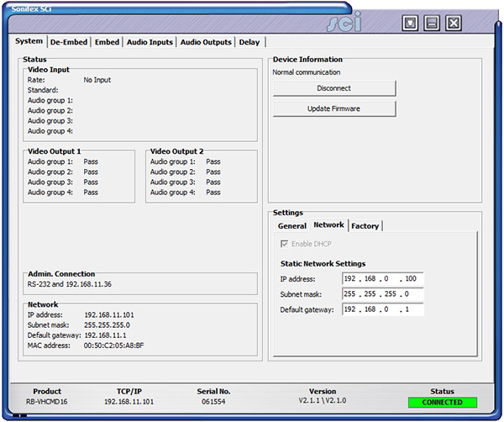
Task: Toggle the Enable DHCP checkbox
Action: pyautogui.click(x=285, y=244)
